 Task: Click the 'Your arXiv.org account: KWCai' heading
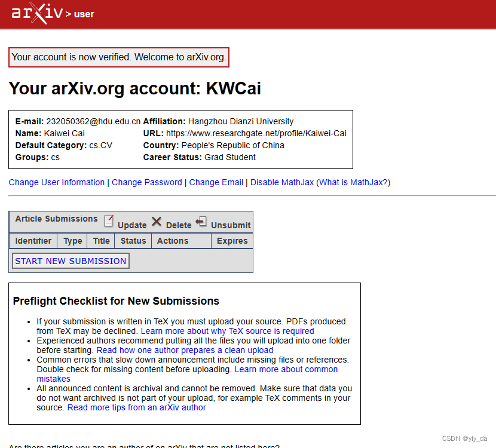(134, 88)
